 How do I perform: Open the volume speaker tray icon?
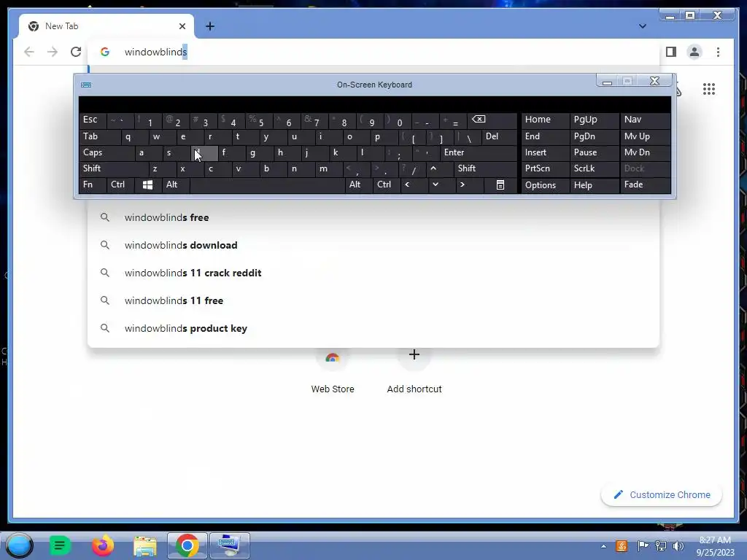click(678, 546)
